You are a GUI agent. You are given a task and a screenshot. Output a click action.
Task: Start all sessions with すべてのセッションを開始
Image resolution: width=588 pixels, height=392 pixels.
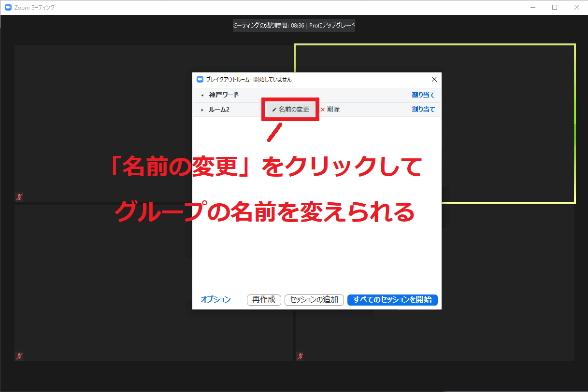click(x=392, y=300)
